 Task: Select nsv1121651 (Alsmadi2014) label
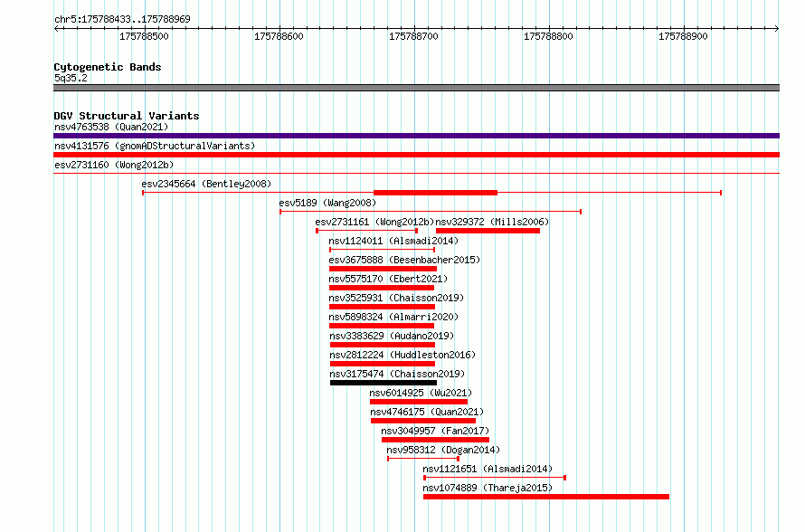pos(488,469)
